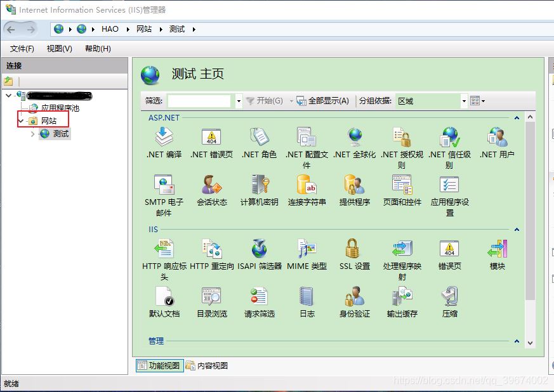Open the 视图(V) menu
This screenshot has height=392, width=554.
tap(60, 49)
